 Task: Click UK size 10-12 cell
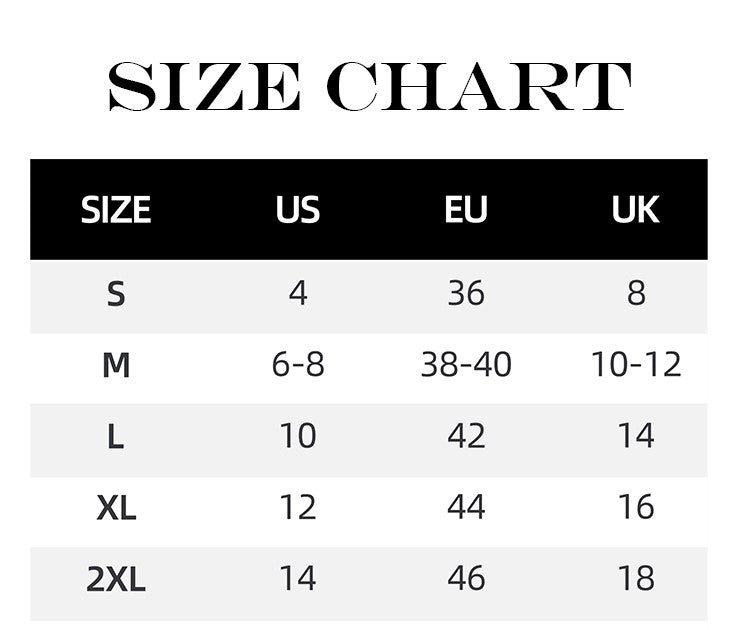636,366
